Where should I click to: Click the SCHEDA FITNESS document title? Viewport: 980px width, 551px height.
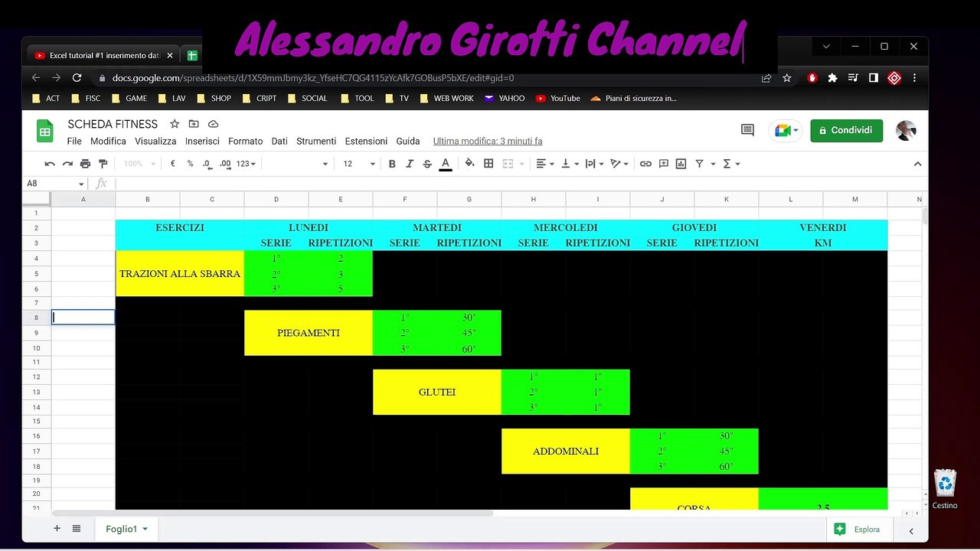[113, 124]
